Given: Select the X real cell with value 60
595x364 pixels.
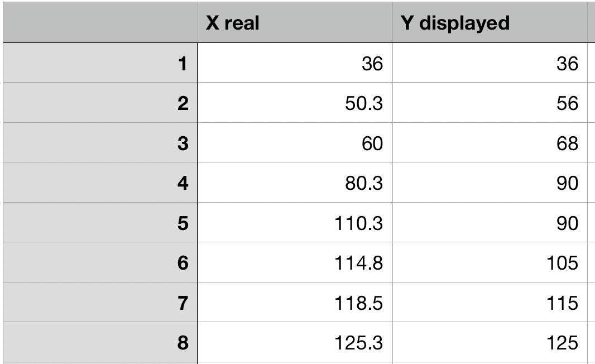Looking at the screenshot, I should pyautogui.click(x=295, y=144).
